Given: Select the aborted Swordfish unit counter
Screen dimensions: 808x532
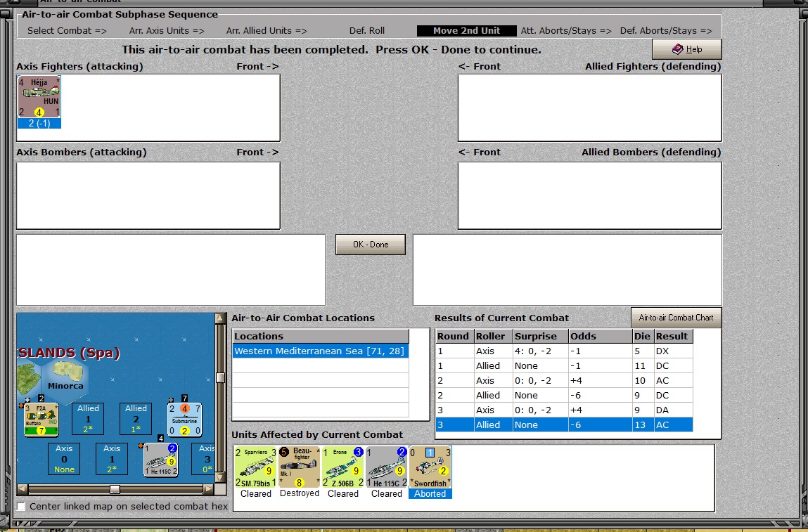Looking at the screenshot, I should click(430, 467).
